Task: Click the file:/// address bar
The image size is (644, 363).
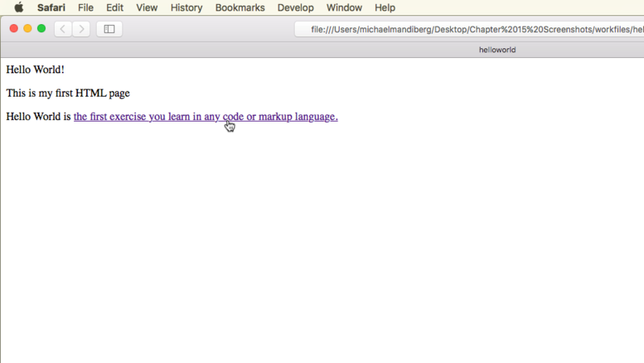Action: click(475, 29)
